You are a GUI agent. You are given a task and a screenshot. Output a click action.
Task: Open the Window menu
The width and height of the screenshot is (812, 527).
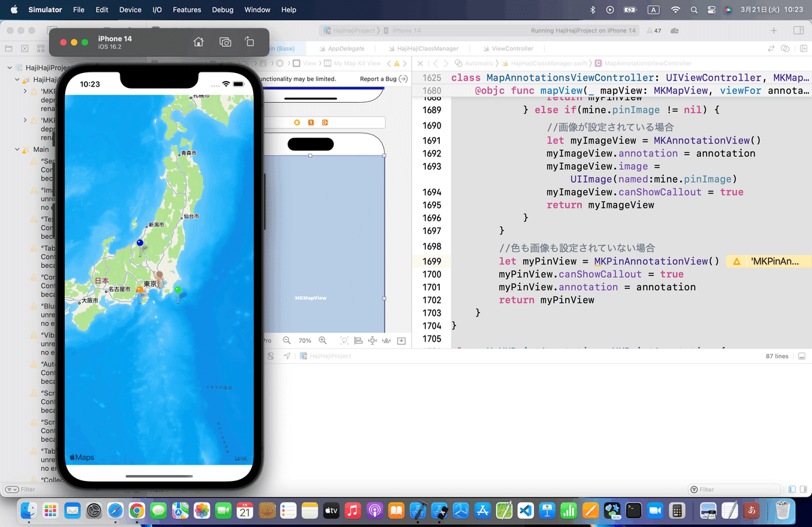pyautogui.click(x=257, y=9)
